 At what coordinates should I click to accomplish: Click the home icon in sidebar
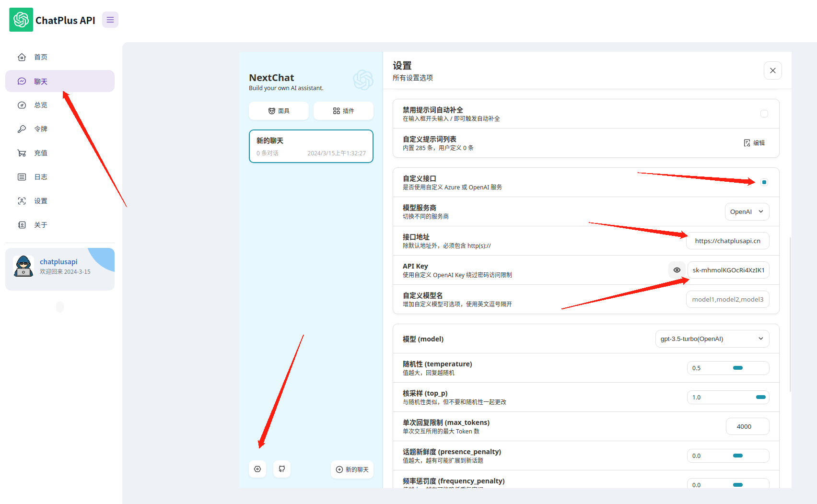pos(22,57)
